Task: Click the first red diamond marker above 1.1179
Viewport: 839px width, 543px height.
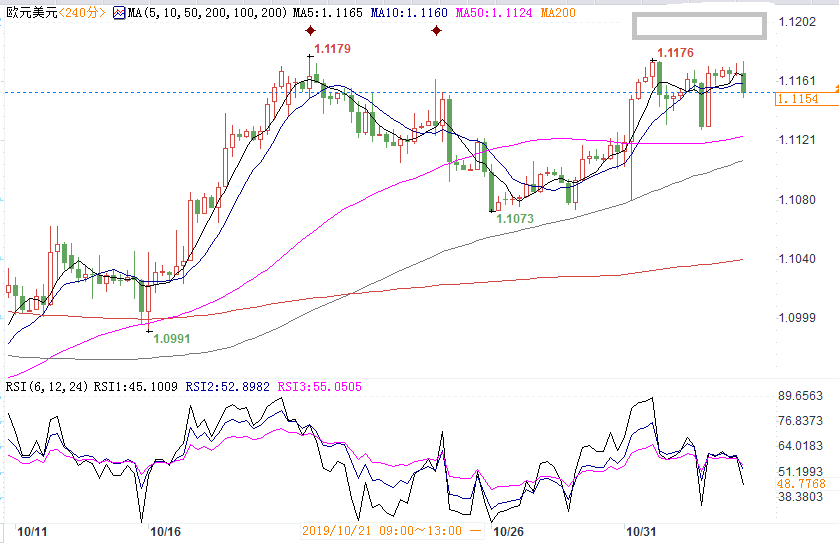Action: [310, 31]
